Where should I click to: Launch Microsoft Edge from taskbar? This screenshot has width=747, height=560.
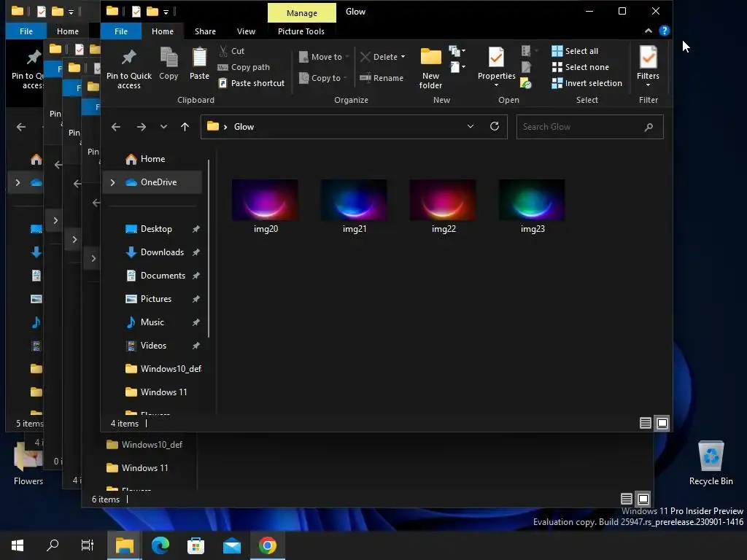(x=160, y=545)
